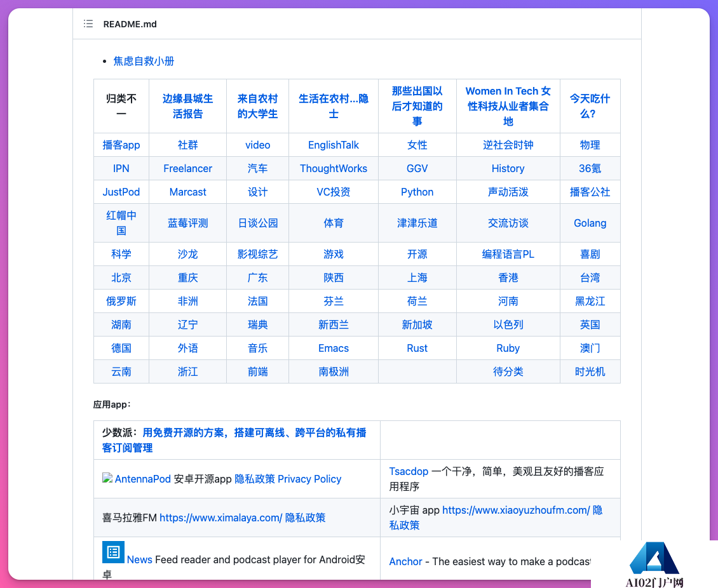Open the Rust category link
Viewport: 718px width, 588px height.
click(x=417, y=348)
